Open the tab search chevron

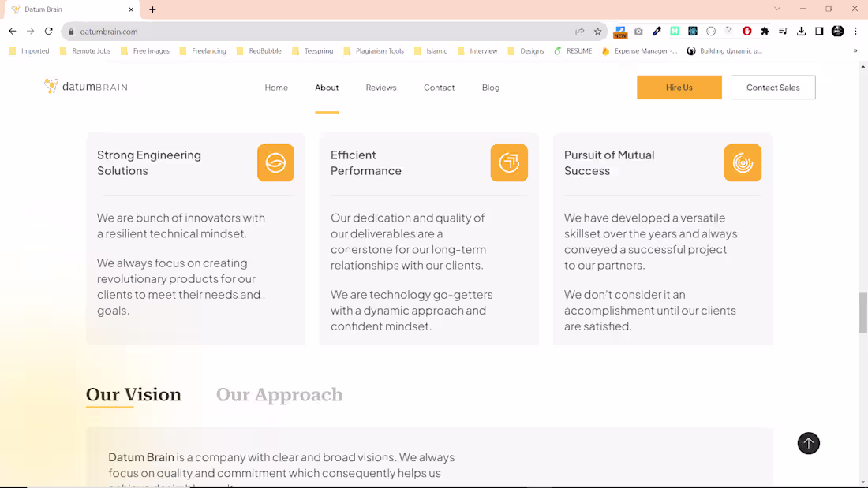[x=777, y=9]
